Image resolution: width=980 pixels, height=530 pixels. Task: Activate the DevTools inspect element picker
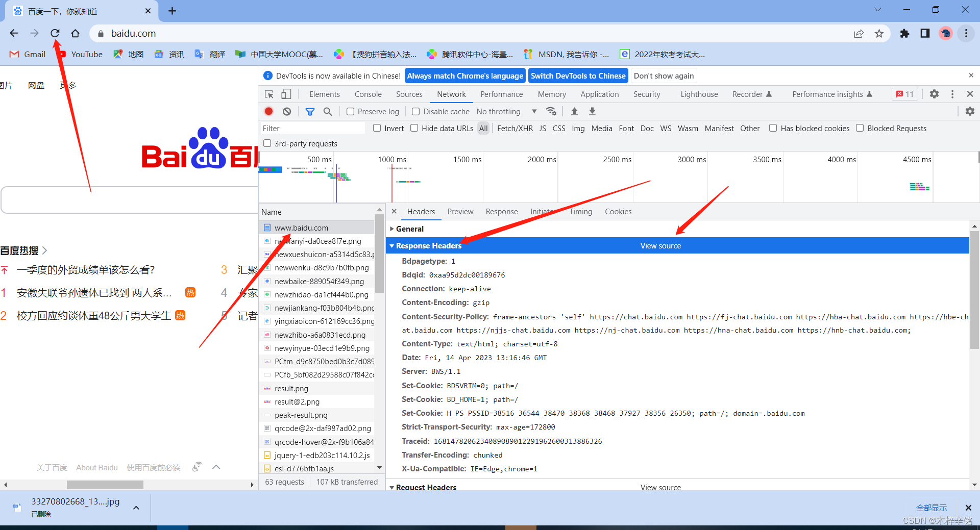[x=269, y=94]
